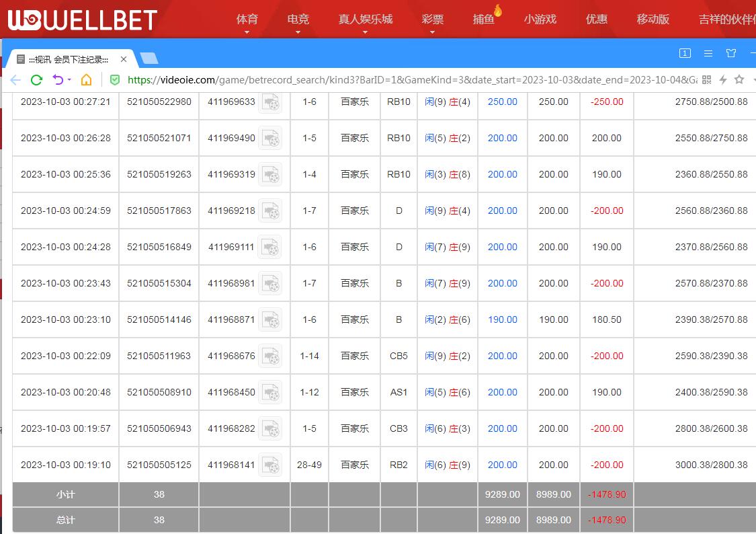The image size is (756, 534).
Task: Bookmark page with the star icon
Action: (x=739, y=80)
